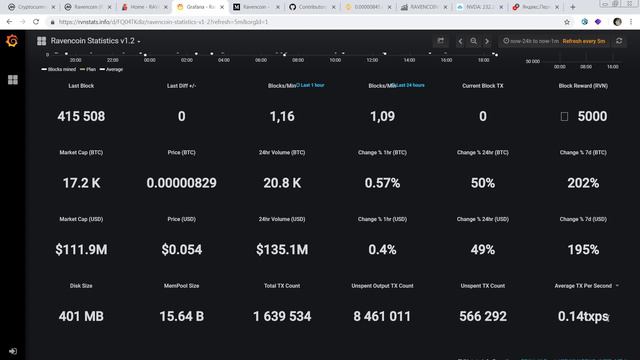Click the sign-in arrow icon in sidebar
The image size is (640, 360).
pyautogui.click(x=13, y=351)
